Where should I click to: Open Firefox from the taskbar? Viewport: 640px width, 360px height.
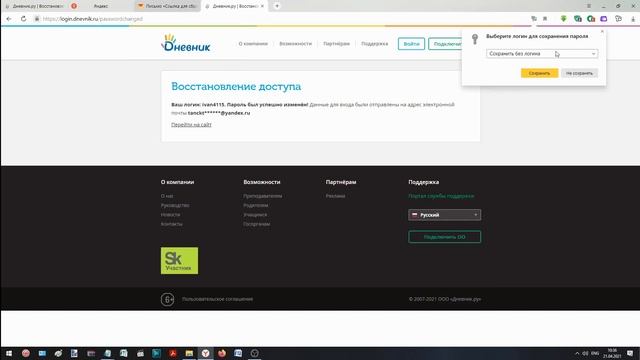pos(222,353)
